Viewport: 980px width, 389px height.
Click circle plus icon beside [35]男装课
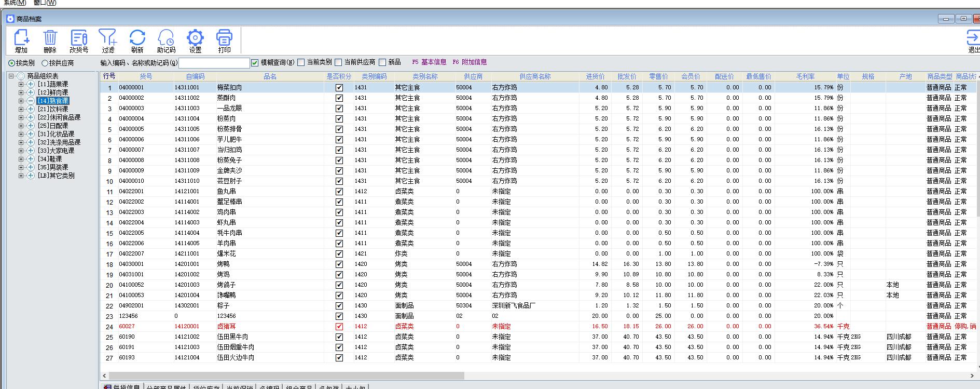[31, 167]
